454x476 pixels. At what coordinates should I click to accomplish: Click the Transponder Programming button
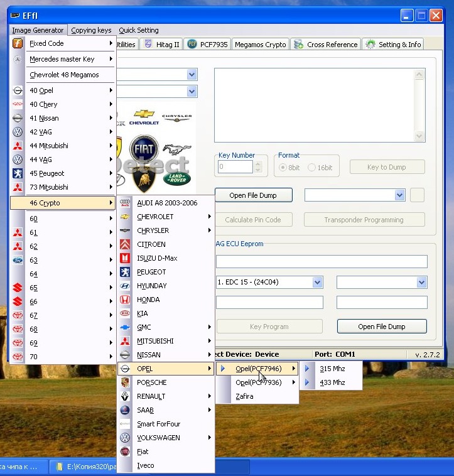364,220
